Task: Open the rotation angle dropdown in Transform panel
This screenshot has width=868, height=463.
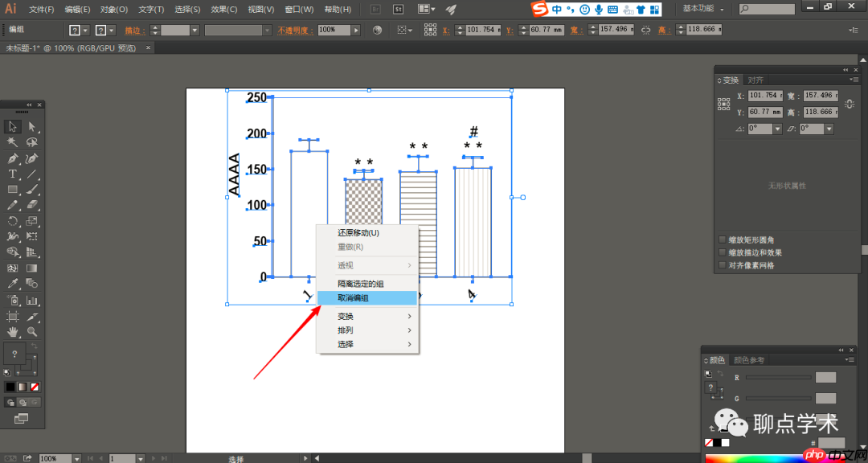Action: tap(777, 129)
